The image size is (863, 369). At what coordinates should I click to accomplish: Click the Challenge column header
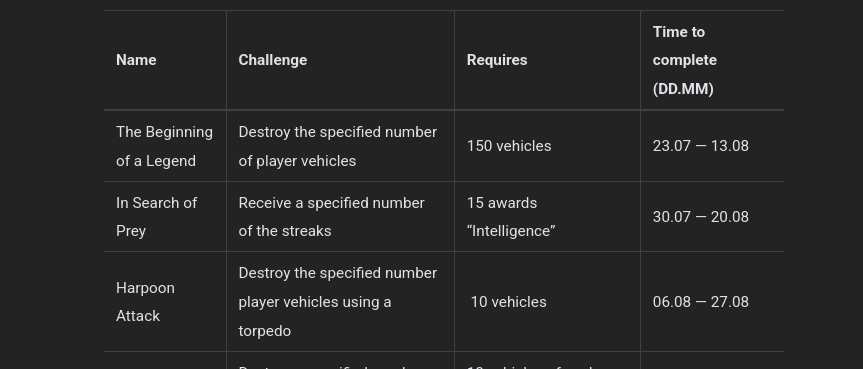click(x=272, y=60)
